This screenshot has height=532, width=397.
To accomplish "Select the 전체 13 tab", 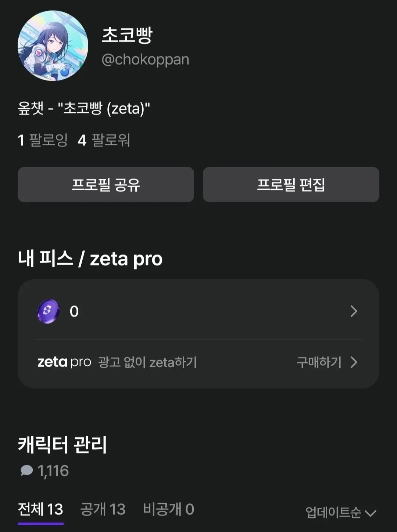I will [40, 509].
